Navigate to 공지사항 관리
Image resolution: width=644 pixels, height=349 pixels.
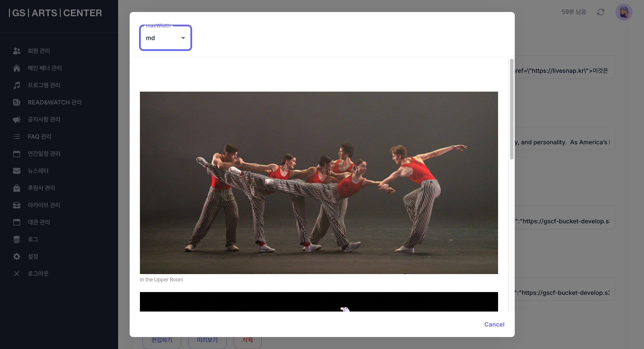click(x=44, y=119)
